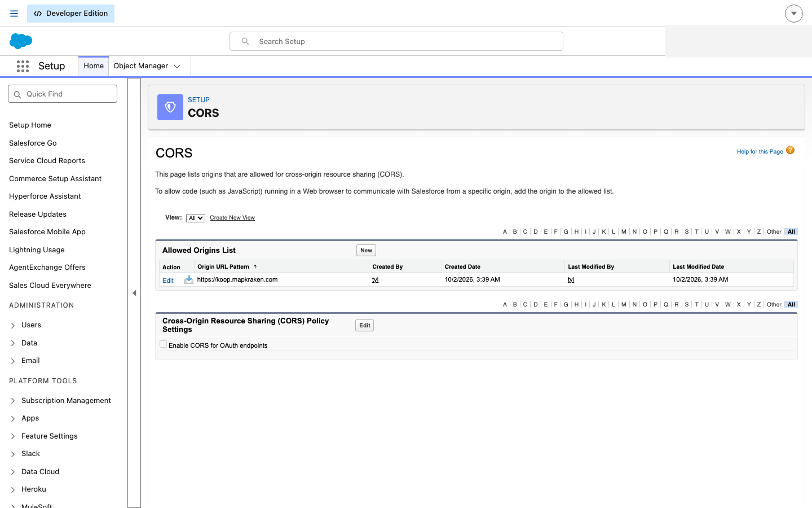Open Sales Cloud Everywhere
The height and width of the screenshot is (508, 812).
[50, 286]
